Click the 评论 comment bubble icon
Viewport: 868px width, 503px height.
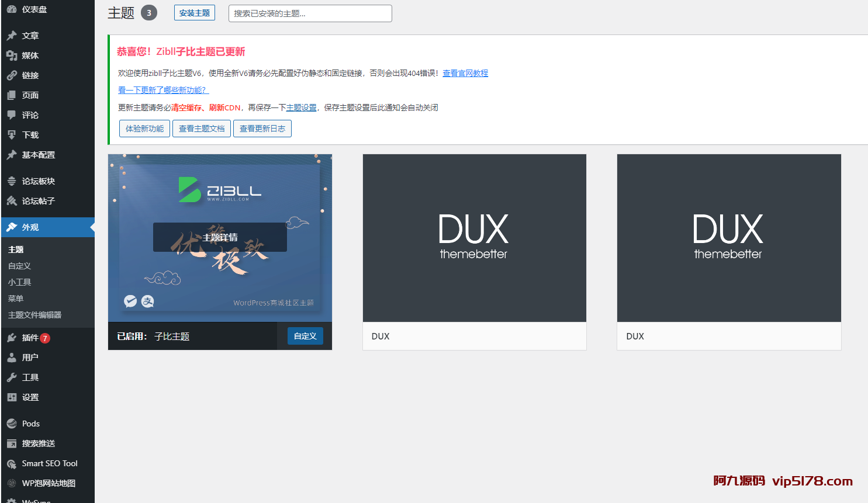click(x=12, y=115)
